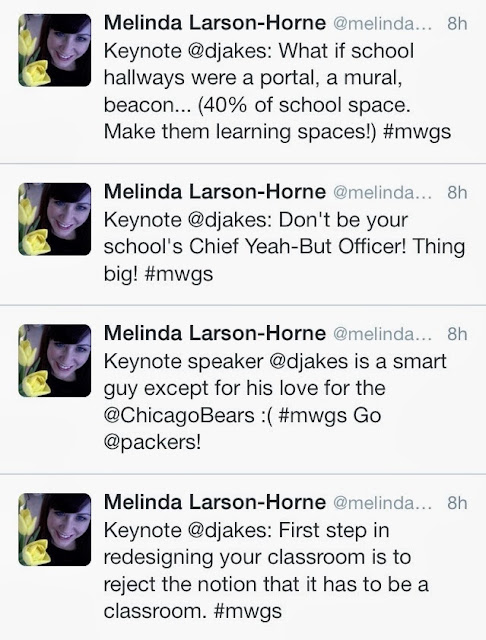Viewport: 486px width, 640px height.
Task: Select Melinda Larson-Horne name on the second tweet
Action: [x=215, y=192]
